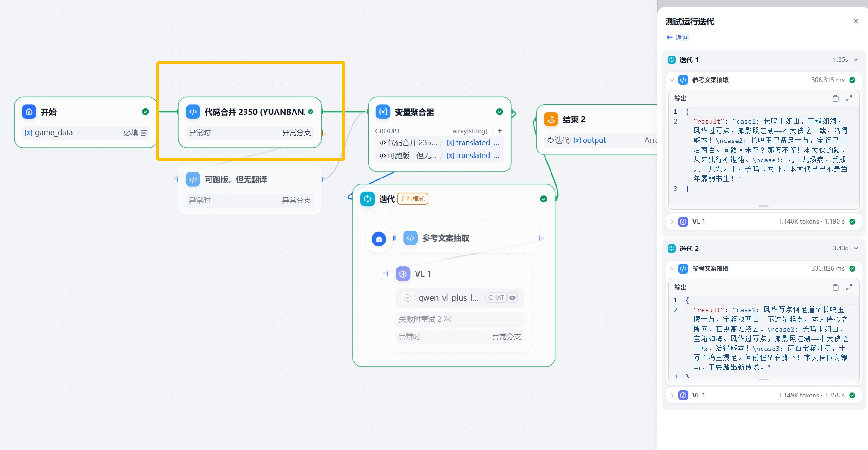This screenshot has width=868, height=450.
Task: Click the 并行模式 badge on 迭代 node
Action: point(413,199)
